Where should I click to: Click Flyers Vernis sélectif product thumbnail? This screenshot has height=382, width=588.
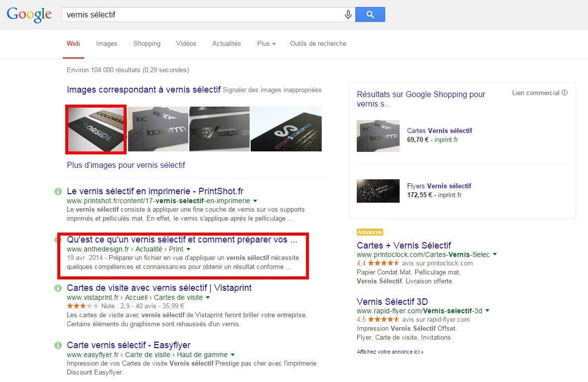[x=378, y=191]
